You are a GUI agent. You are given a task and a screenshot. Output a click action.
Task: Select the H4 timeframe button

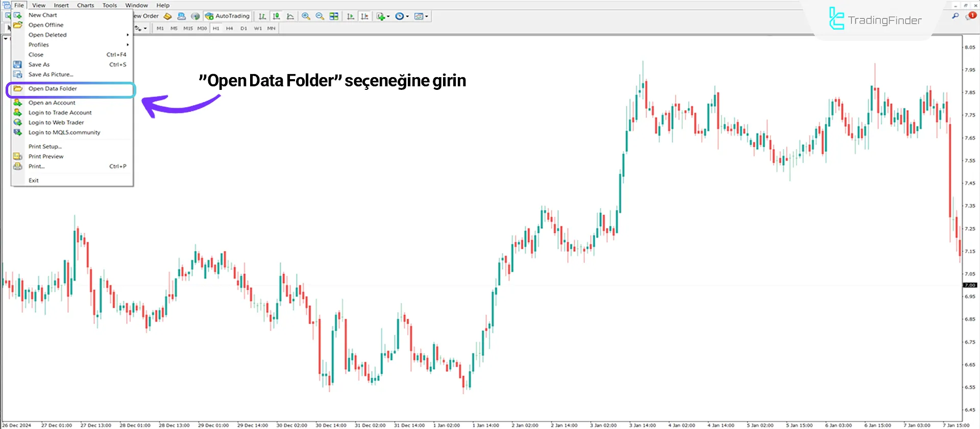pos(229,29)
